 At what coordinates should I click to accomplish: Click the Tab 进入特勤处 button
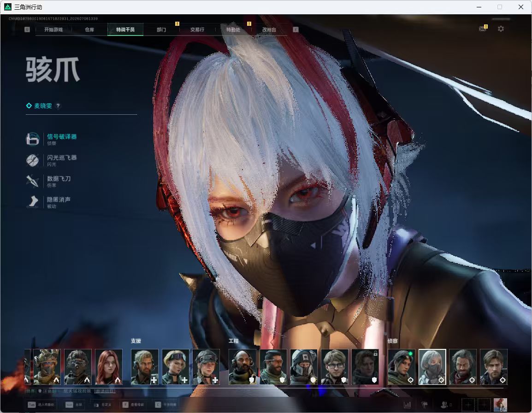41,405
